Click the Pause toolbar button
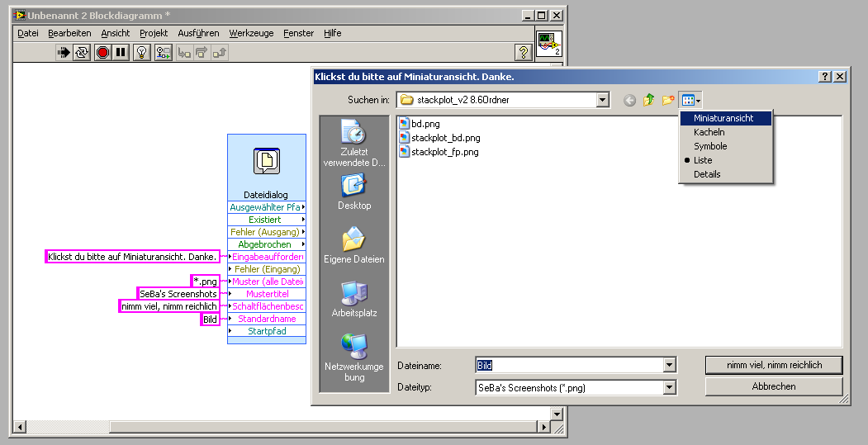This screenshot has width=868, height=445. click(x=120, y=53)
